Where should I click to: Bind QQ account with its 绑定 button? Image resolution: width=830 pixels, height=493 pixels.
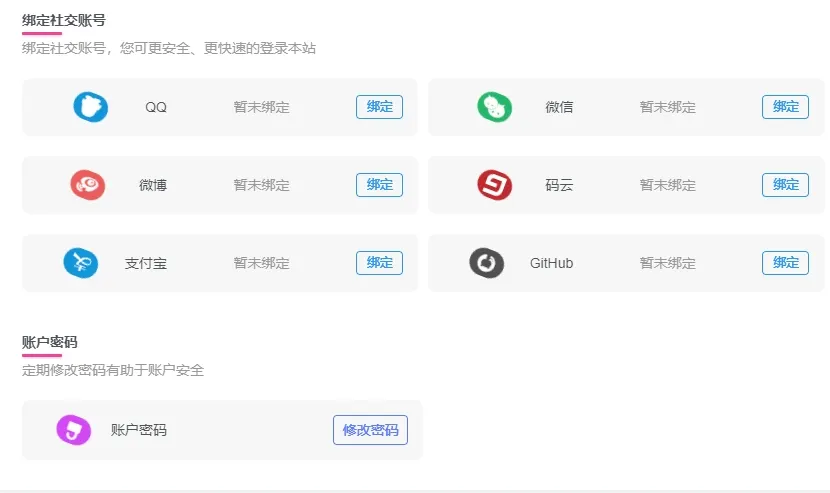[x=380, y=107]
